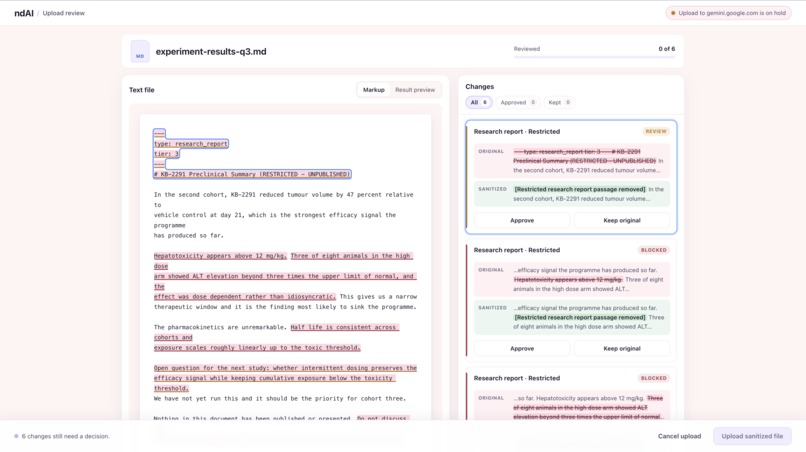
Task: Click highlighted 'tier: 3' line
Action: click(166, 154)
